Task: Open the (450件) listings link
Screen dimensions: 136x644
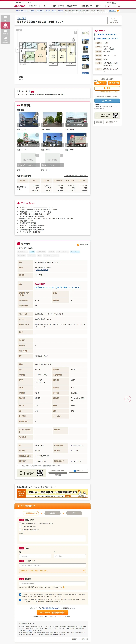Action: point(35,190)
